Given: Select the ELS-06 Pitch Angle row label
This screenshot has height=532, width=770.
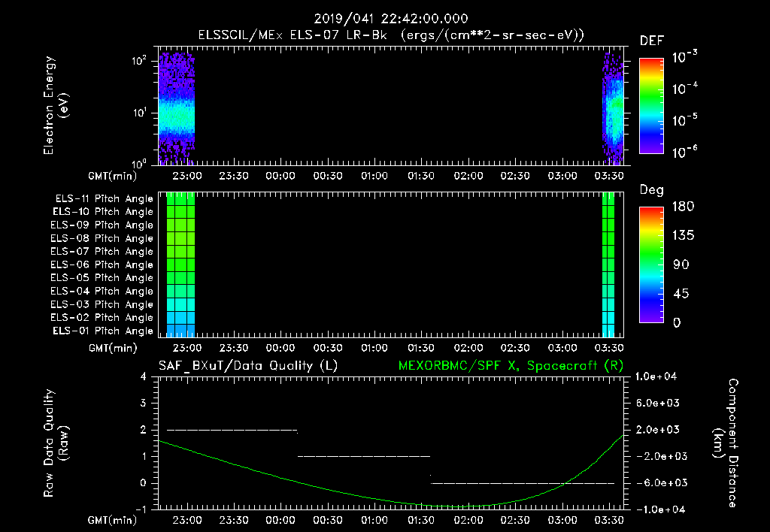Looking at the screenshot, I should pos(102,264).
